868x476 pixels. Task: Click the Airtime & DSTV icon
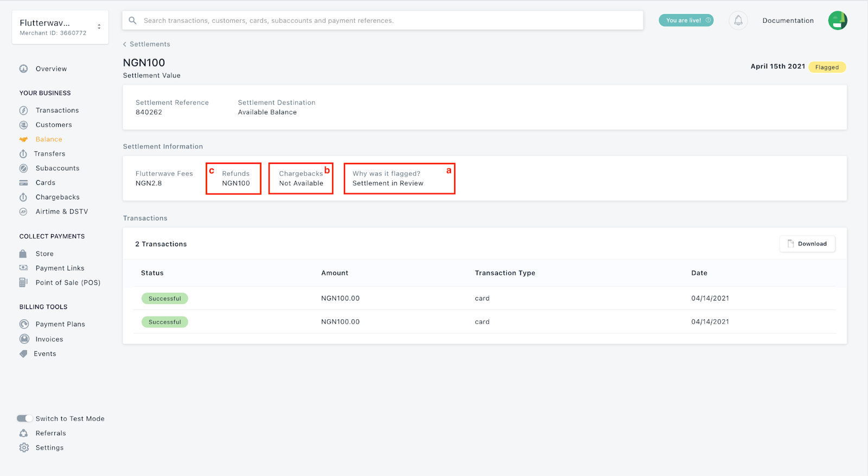click(x=23, y=212)
